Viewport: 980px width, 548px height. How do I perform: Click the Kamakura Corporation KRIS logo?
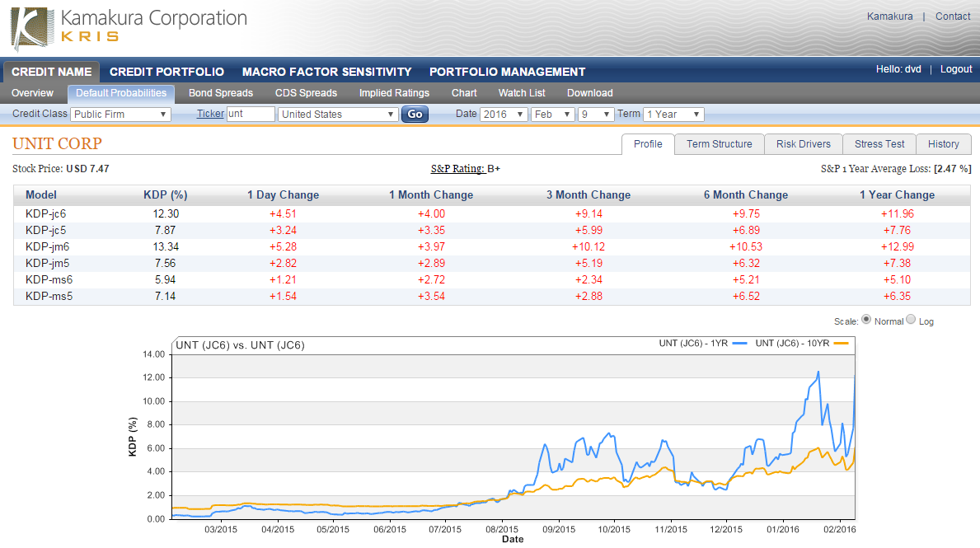(x=129, y=28)
